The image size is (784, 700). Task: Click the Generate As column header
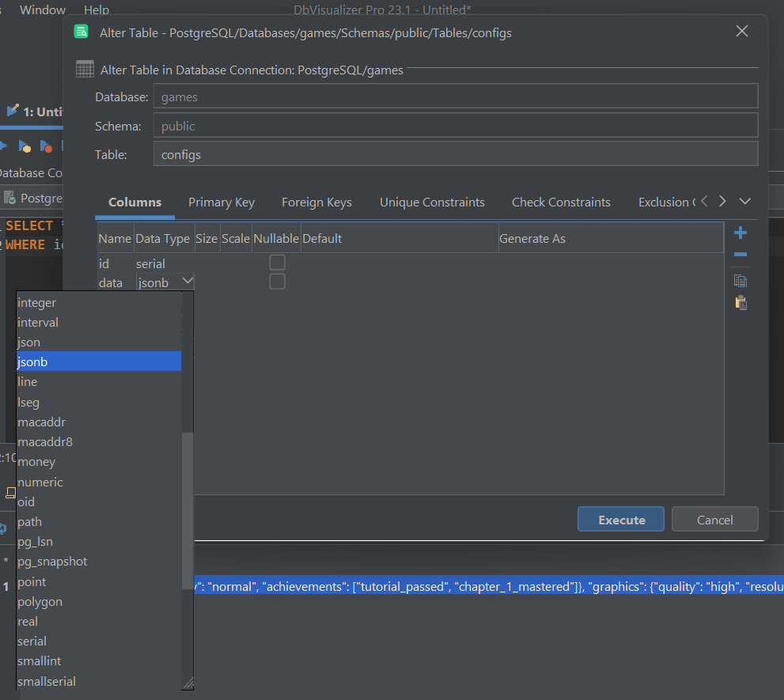pos(611,239)
